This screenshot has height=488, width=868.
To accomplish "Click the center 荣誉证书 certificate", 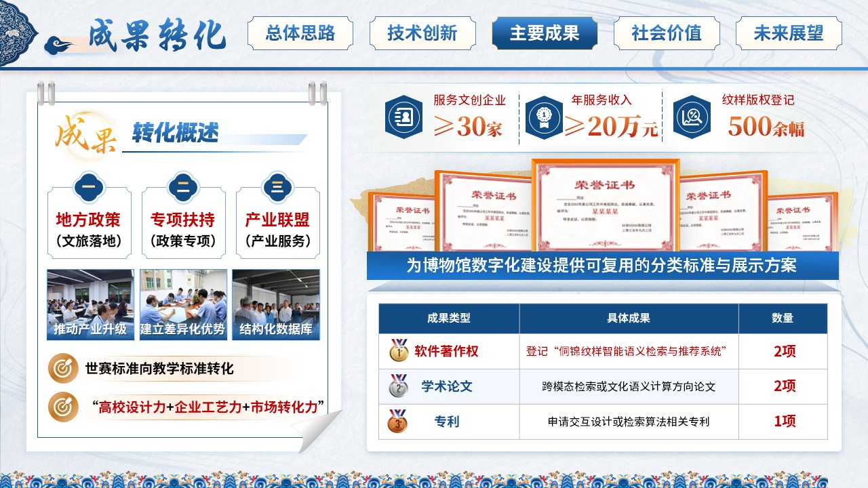I will [x=605, y=207].
